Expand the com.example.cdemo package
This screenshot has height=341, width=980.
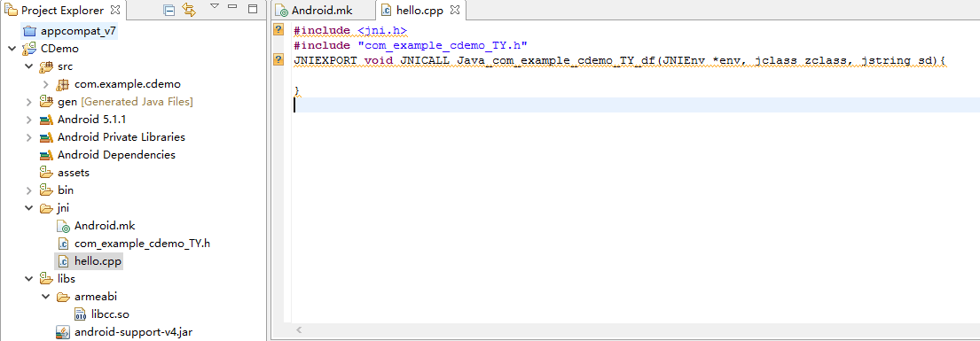click(x=46, y=83)
